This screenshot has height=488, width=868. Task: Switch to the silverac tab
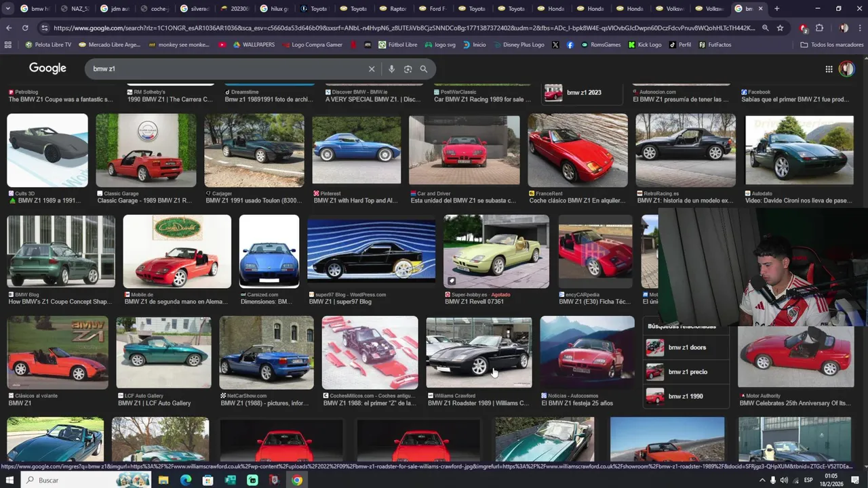(x=194, y=9)
